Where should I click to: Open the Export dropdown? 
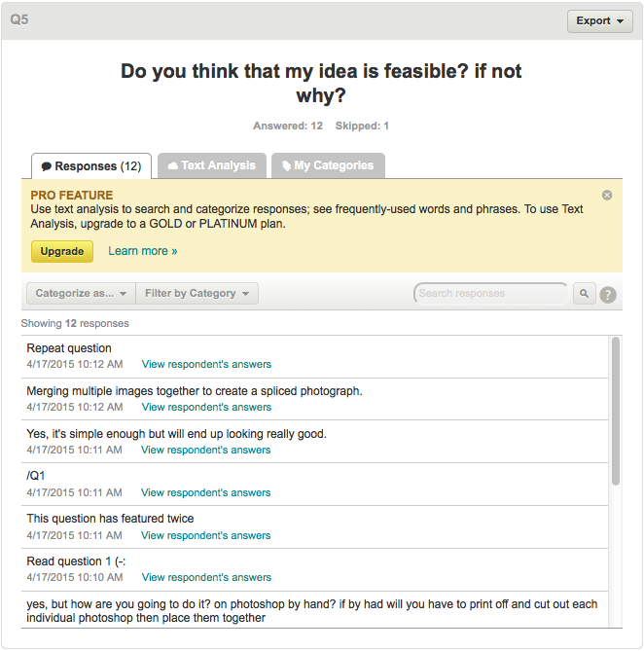coord(599,20)
